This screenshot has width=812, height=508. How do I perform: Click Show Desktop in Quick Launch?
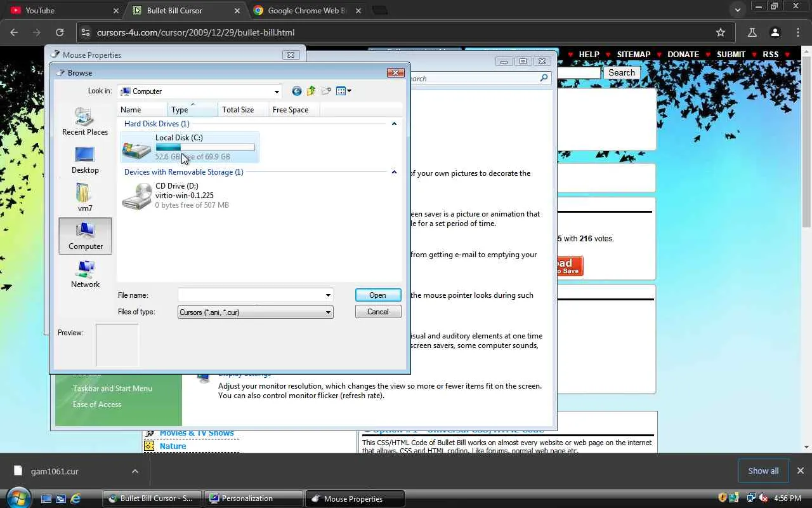coord(46,498)
